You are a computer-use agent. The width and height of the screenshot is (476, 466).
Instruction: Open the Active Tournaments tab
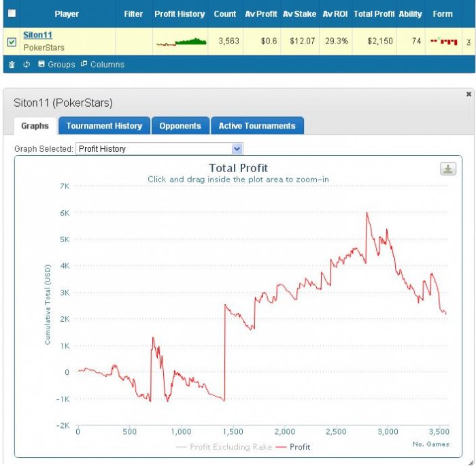(x=257, y=126)
